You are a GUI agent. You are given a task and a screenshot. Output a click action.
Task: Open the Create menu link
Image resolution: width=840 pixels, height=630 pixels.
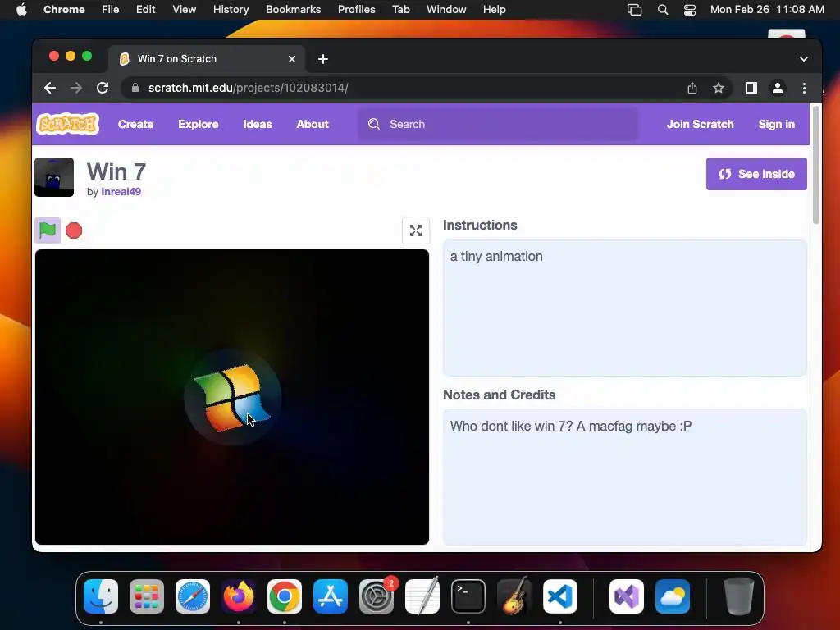135,124
